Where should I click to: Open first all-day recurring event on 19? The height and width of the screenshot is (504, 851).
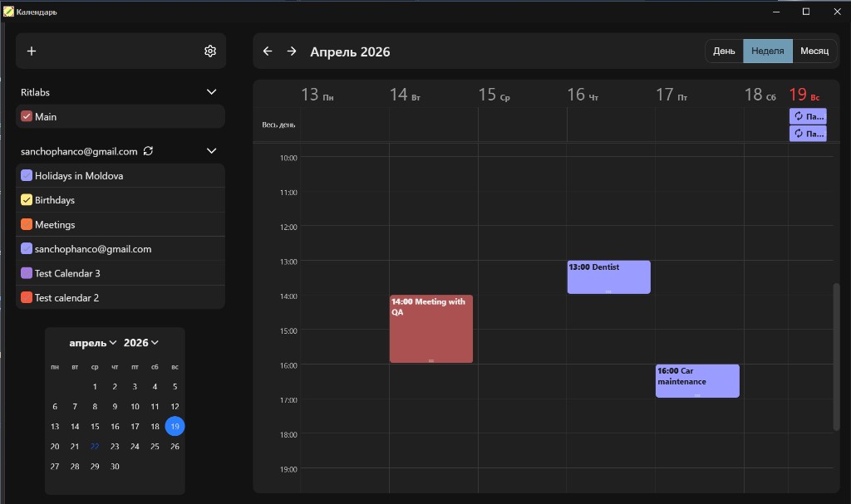tap(808, 116)
